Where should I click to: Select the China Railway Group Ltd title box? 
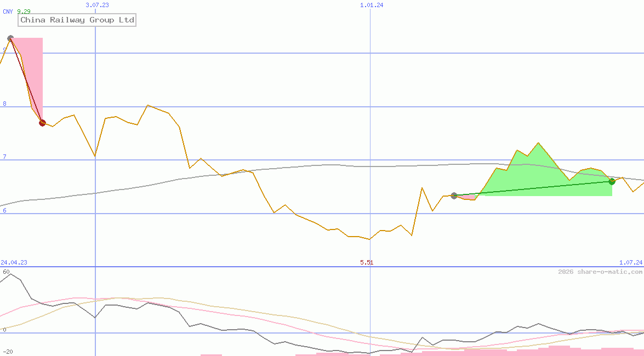77,20
